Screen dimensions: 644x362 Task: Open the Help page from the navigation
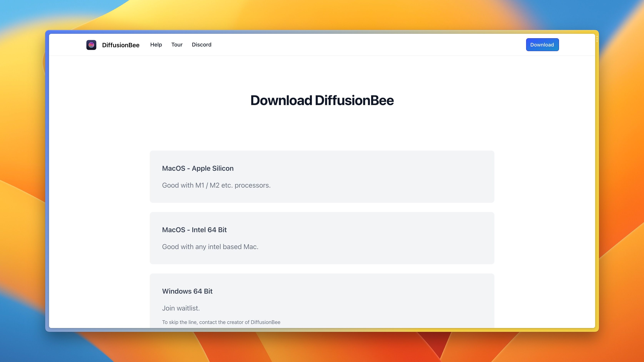coord(156,45)
